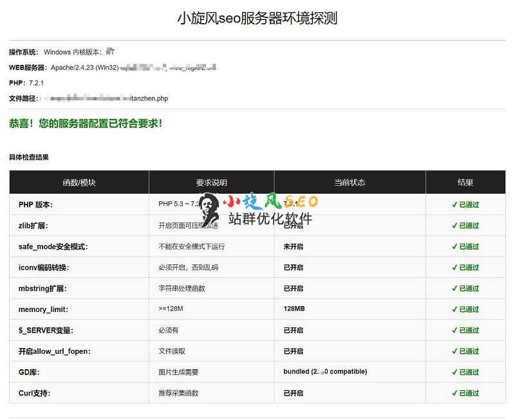Click the Curl支持 row label
This screenshot has width=515, height=420.
coord(35,393)
